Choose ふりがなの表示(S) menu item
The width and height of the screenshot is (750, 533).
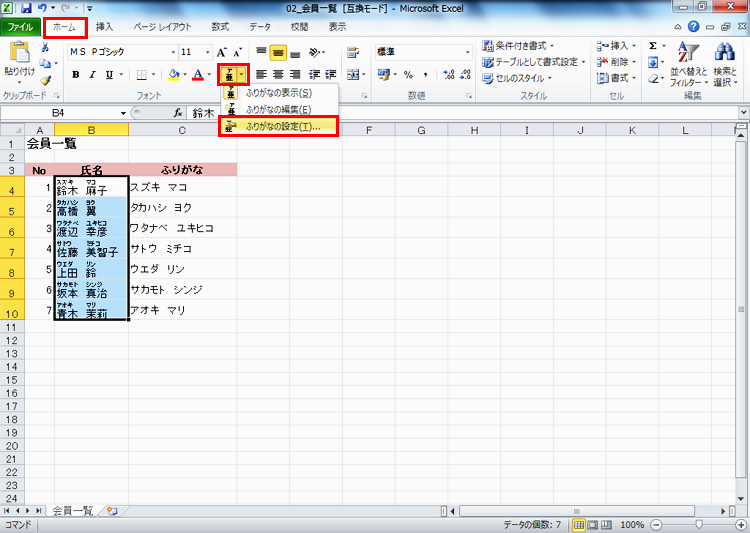(279, 93)
